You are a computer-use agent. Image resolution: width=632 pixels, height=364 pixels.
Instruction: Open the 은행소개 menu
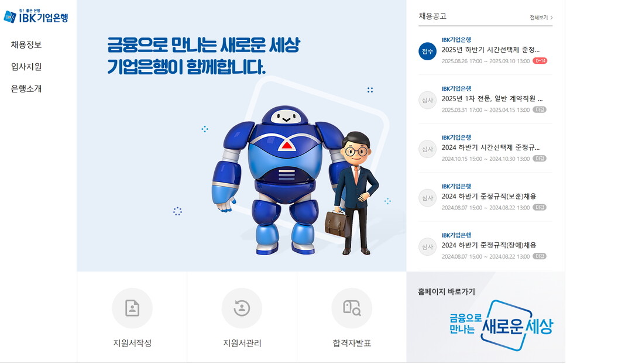click(x=26, y=89)
